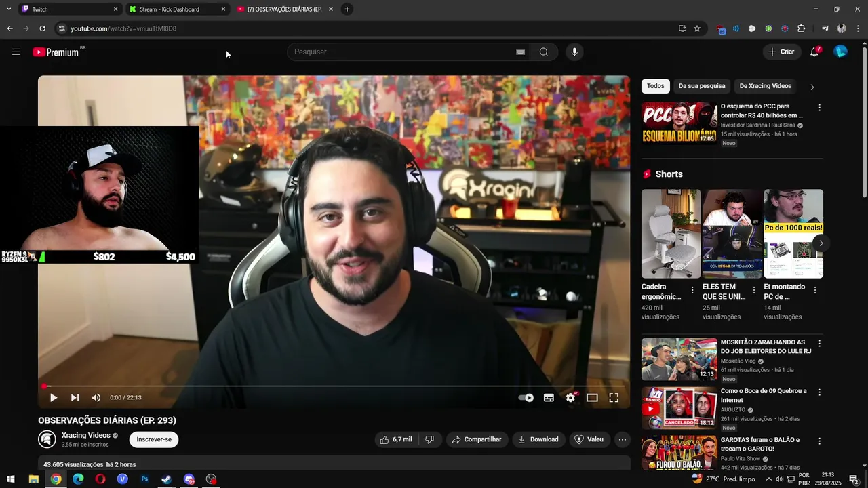This screenshot has height=488, width=868.
Task: Open options for ELES TEM QUE SE UNI short
Action: tap(753, 290)
